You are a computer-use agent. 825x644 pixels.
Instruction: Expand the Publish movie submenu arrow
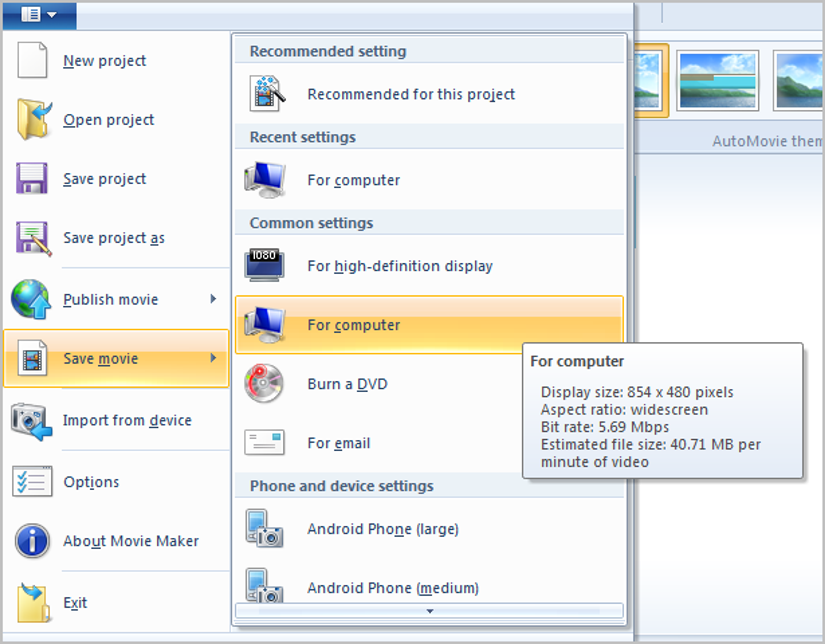[x=213, y=299]
